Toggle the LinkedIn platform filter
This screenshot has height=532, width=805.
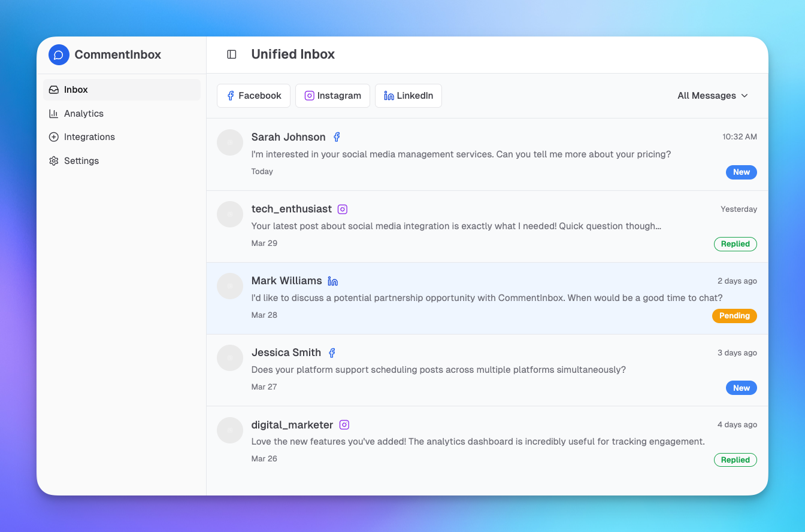point(408,96)
